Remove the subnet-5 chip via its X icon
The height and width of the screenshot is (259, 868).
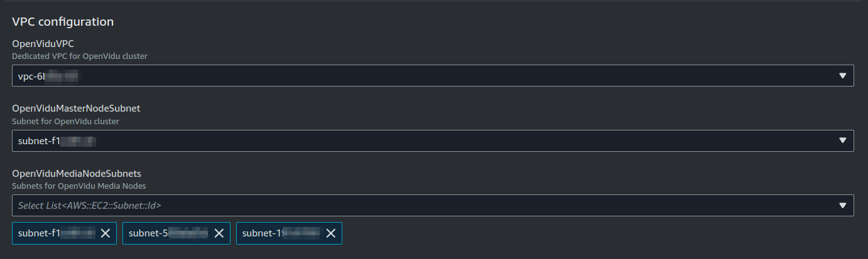[219, 233]
